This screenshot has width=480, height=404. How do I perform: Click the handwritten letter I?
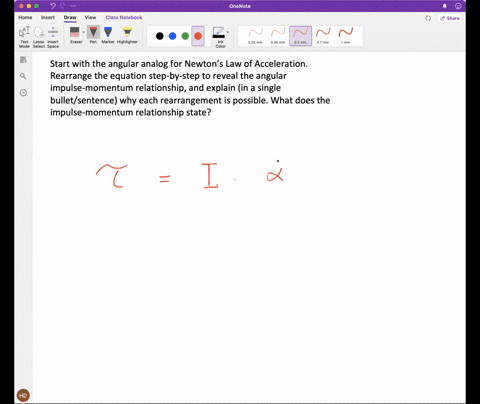(x=210, y=176)
